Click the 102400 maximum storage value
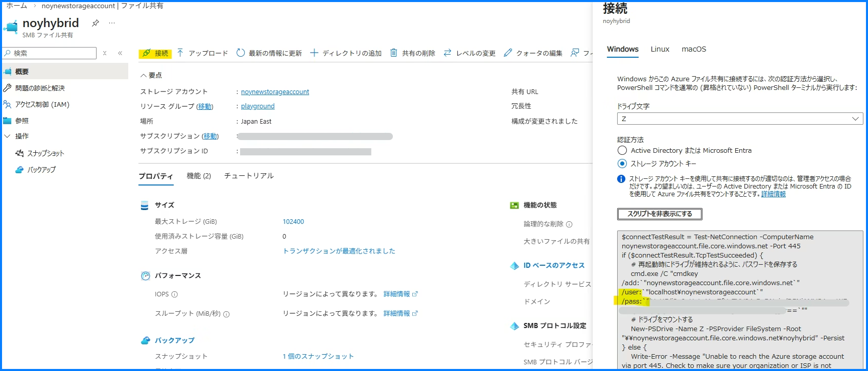Viewport: 868px width, 371px height. pos(293,222)
